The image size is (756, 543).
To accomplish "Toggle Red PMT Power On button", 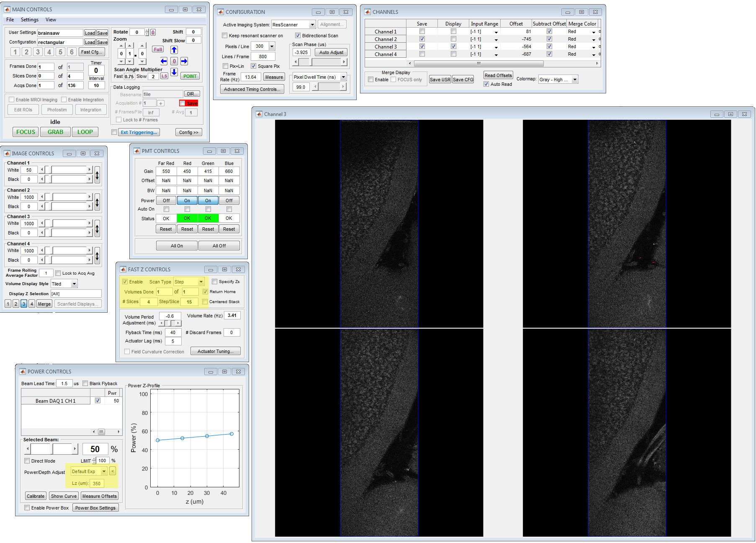I will point(187,201).
